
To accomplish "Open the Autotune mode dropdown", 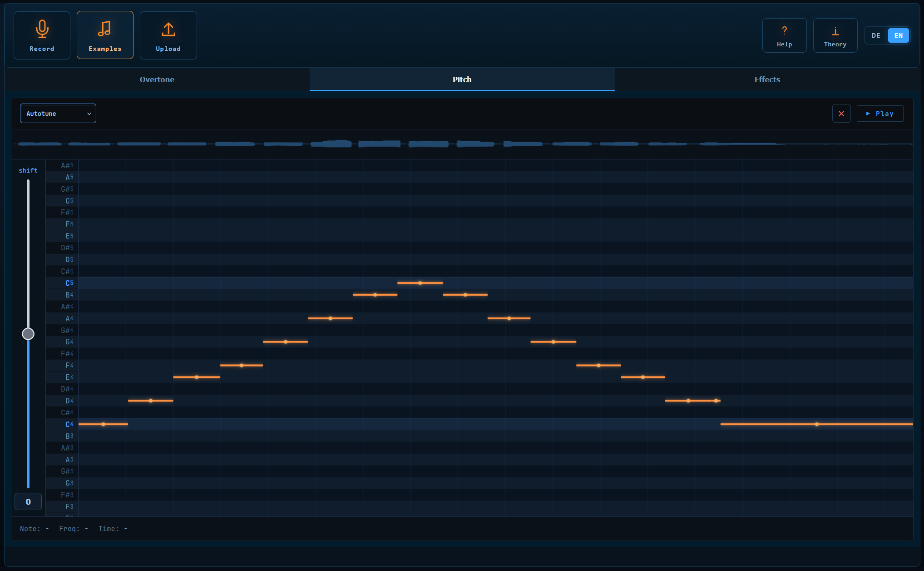I will pos(58,114).
